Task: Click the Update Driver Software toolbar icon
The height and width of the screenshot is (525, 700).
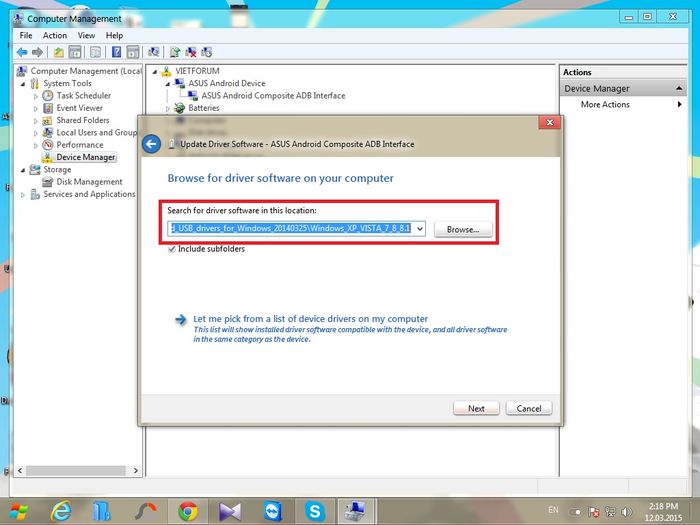Action: pyautogui.click(x=175, y=52)
